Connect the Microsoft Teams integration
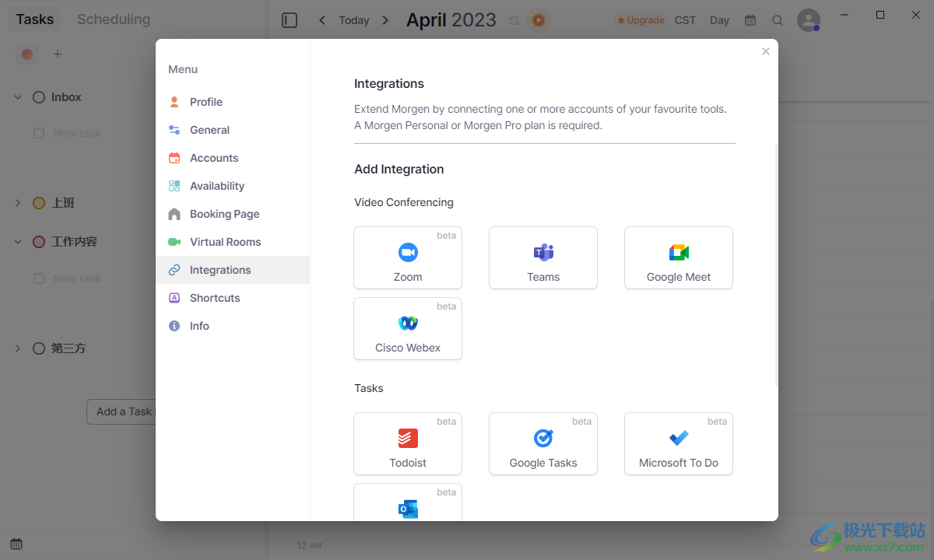Image resolution: width=934 pixels, height=560 pixels. pyautogui.click(x=543, y=257)
